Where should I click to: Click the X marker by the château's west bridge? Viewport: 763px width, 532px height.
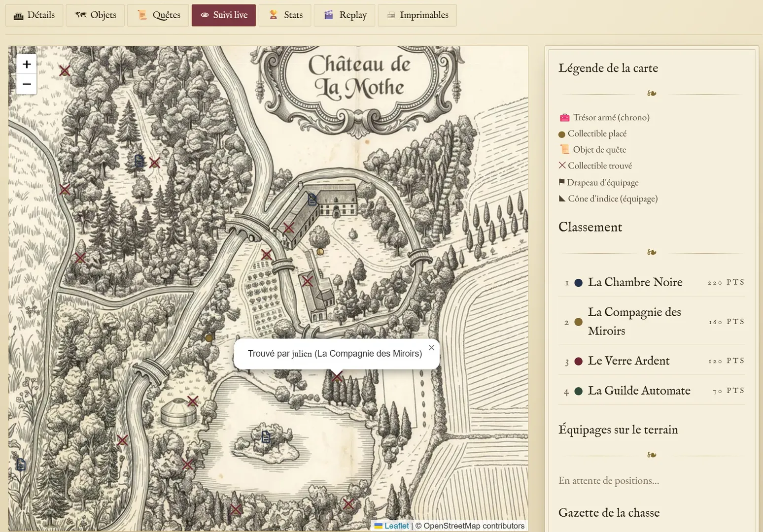[267, 255]
